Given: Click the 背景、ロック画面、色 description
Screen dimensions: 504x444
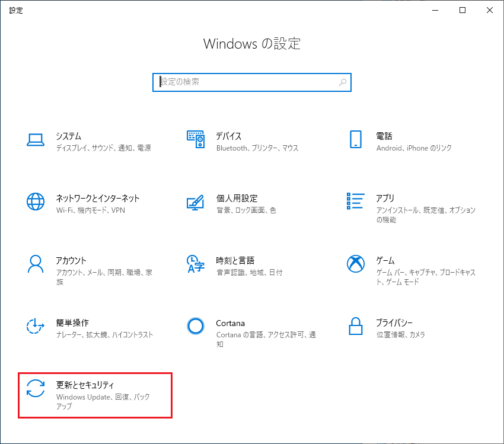Looking at the screenshot, I should pos(246,210).
